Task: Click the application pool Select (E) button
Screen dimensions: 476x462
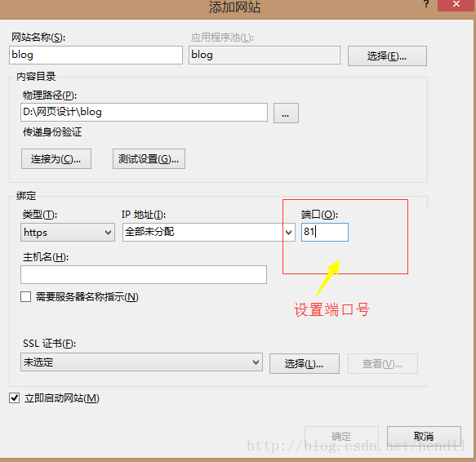Action: [387, 56]
